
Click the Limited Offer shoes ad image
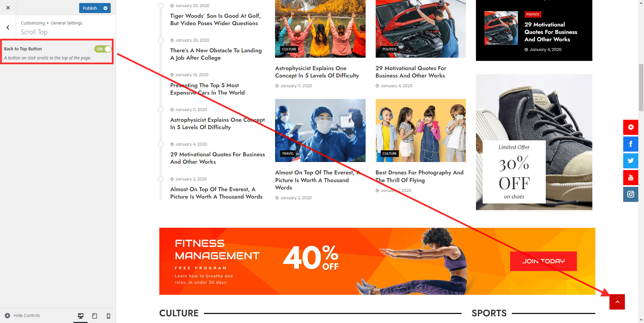[534, 142]
